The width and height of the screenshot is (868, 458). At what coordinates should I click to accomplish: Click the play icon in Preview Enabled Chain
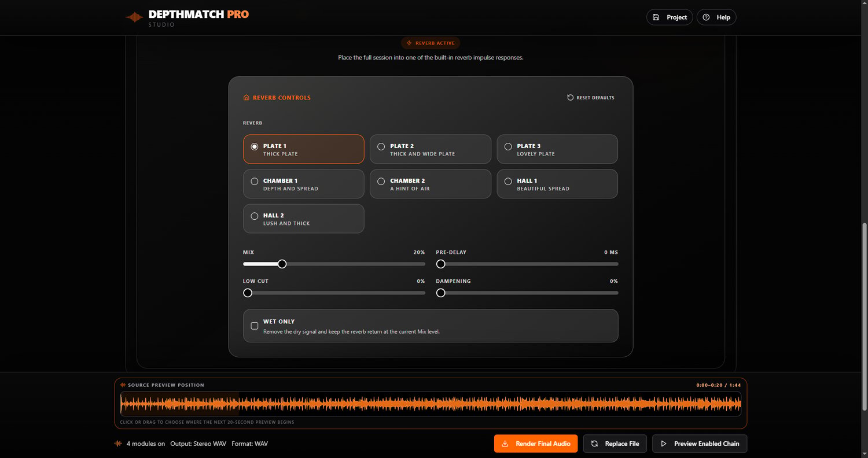pyautogui.click(x=663, y=444)
